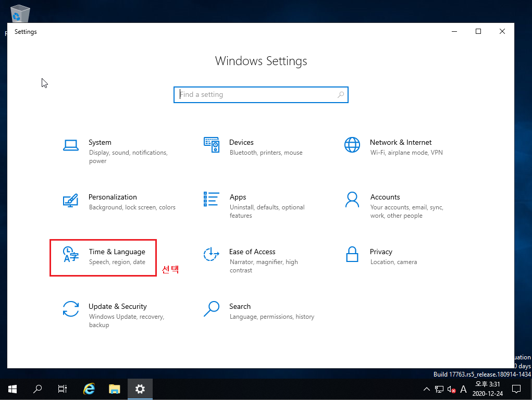This screenshot has width=532, height=400.
Task: Open Accounts settings via its title
Action: pos(385,197)
